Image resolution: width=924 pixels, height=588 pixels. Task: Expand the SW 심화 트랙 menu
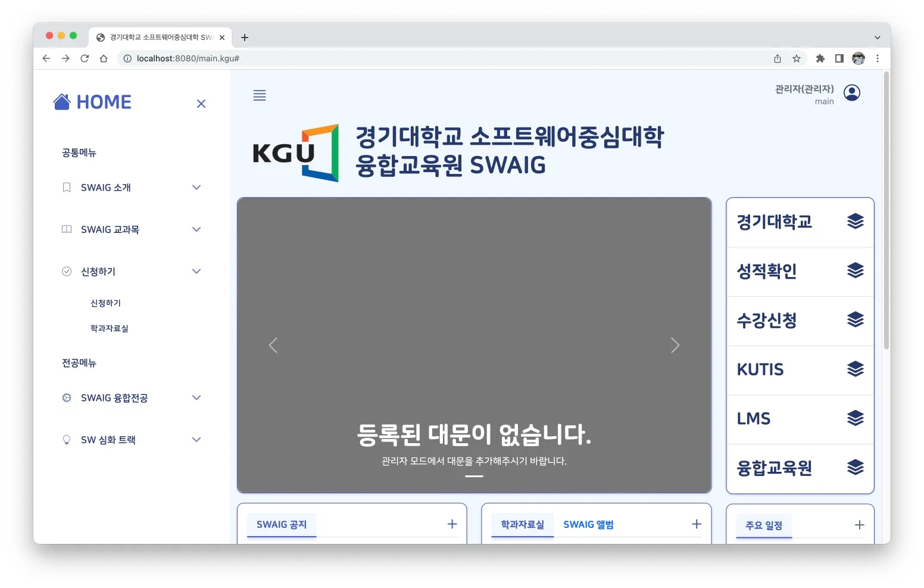[196, 440]
